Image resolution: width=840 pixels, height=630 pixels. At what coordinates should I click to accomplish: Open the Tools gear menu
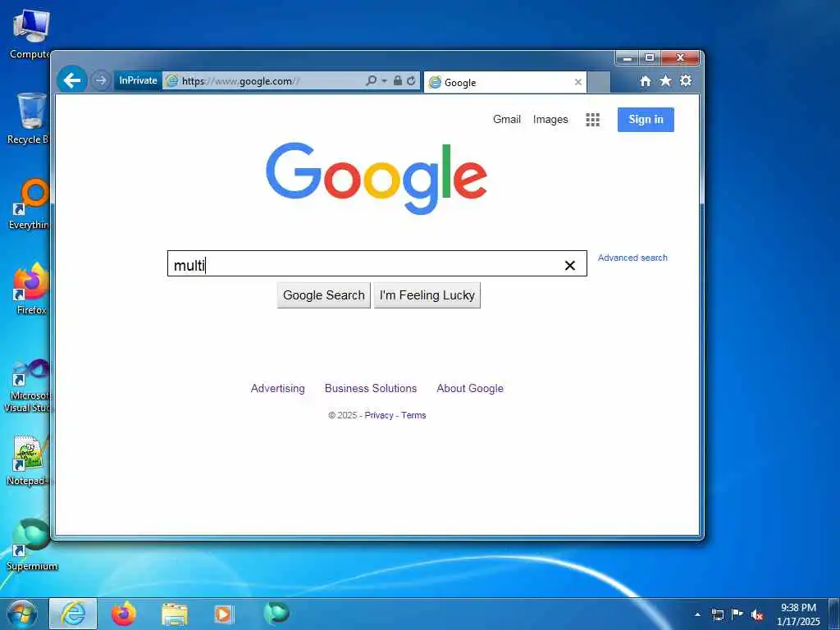point(686,80)
